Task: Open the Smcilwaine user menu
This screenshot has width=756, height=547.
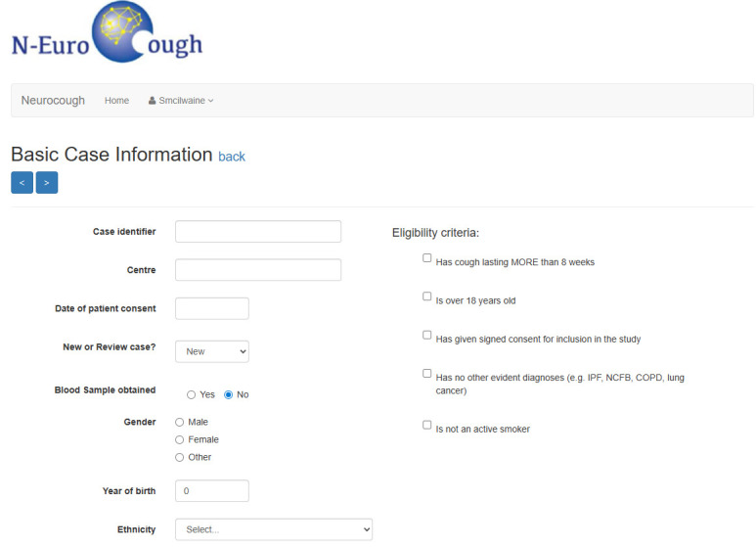Action: tap(181, 101)
